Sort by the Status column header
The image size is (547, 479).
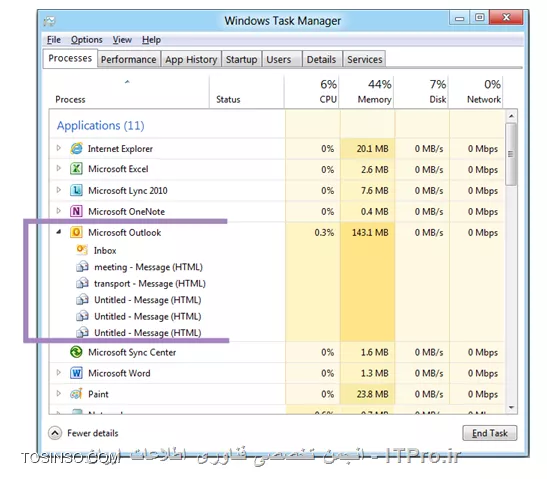coord(247,92)
